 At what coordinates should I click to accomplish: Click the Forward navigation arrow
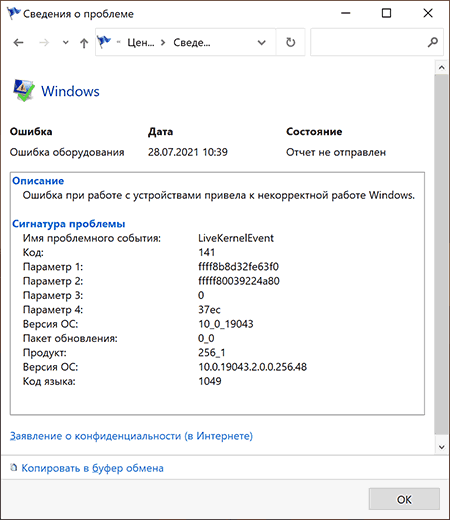coord(44,43)
